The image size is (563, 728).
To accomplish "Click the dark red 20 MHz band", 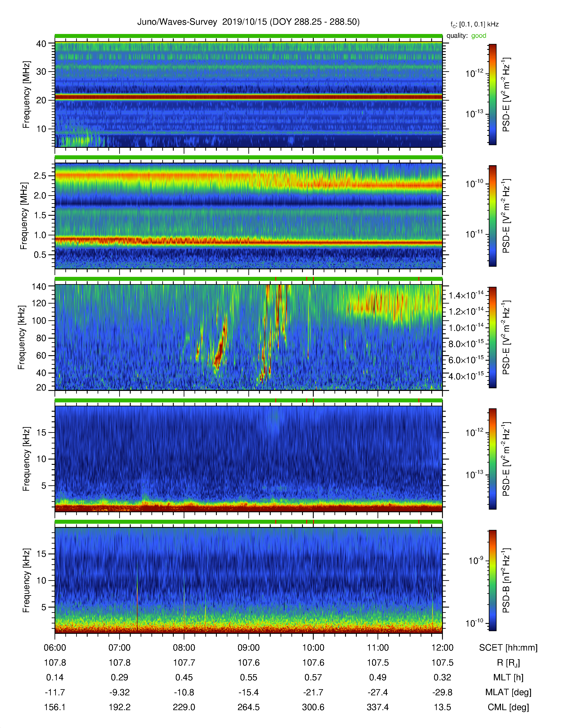I will [x=248, y=97].
